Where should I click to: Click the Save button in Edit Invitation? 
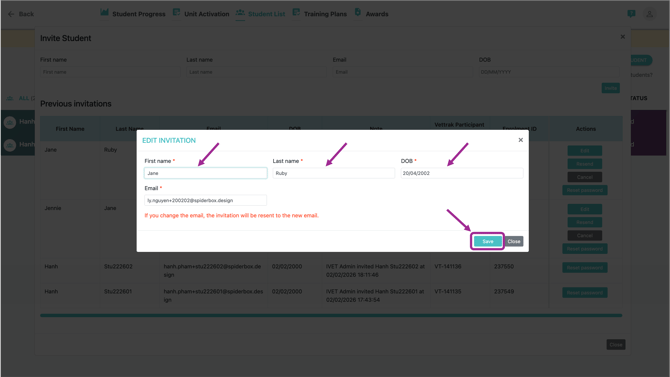pos(488,242)
